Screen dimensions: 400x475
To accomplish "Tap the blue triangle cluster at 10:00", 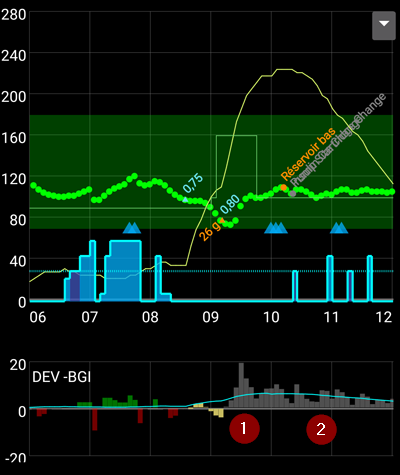I will tap(276, 228).
